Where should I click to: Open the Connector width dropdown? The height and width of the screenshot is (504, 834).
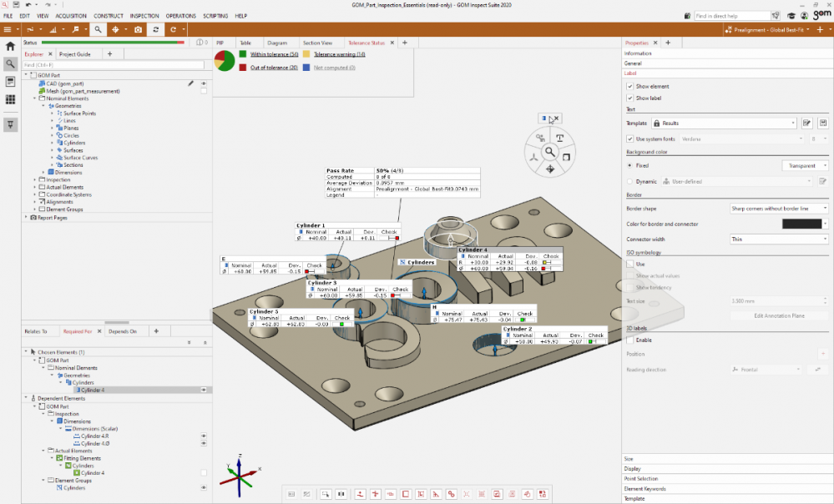pos(778,239)
